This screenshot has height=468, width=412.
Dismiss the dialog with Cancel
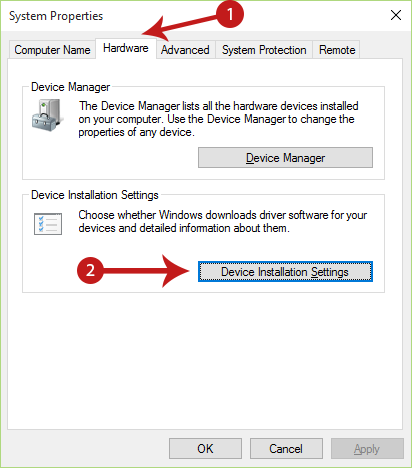pyautogui.click(x=286, y=449)
